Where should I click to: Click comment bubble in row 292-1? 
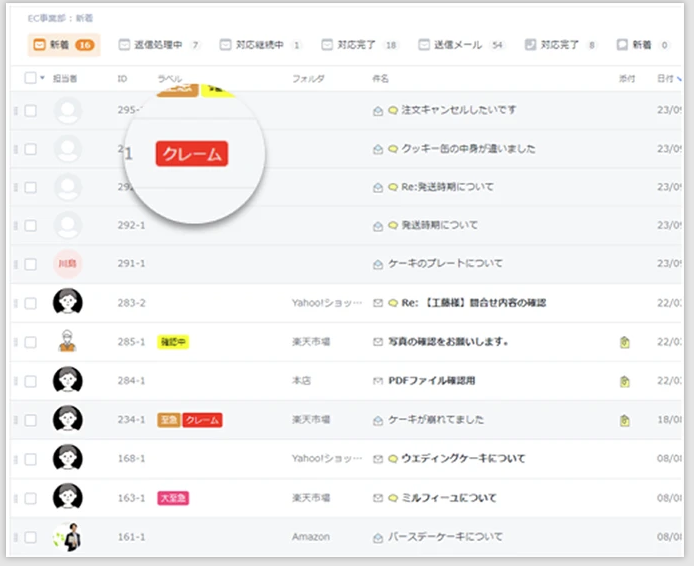tap(393, 225)
